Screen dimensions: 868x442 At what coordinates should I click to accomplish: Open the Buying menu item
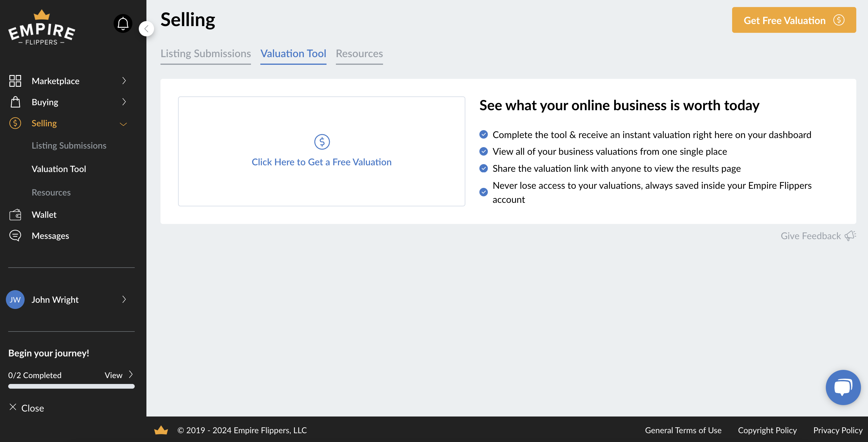(x=45, y=102)
